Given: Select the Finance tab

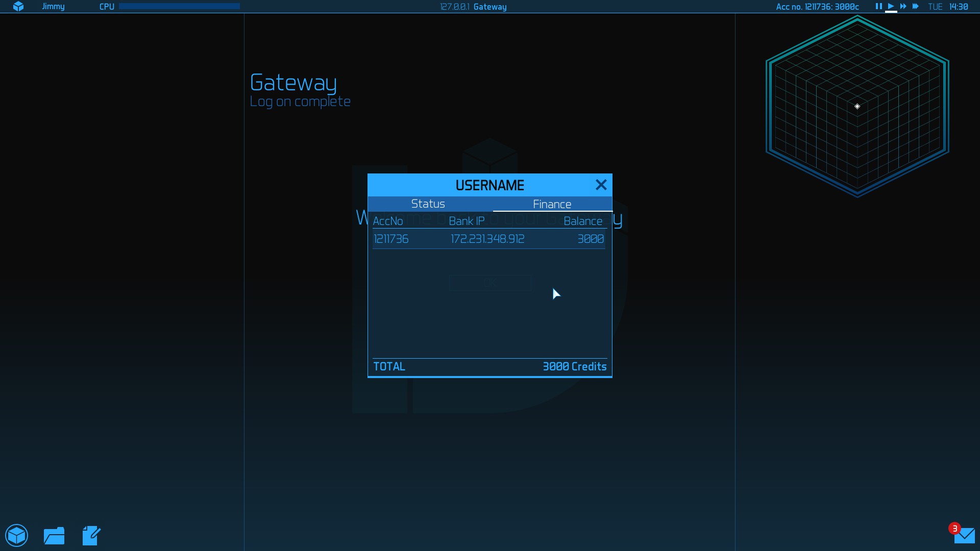Looking at the screenshot, I should tap(552, 204).
